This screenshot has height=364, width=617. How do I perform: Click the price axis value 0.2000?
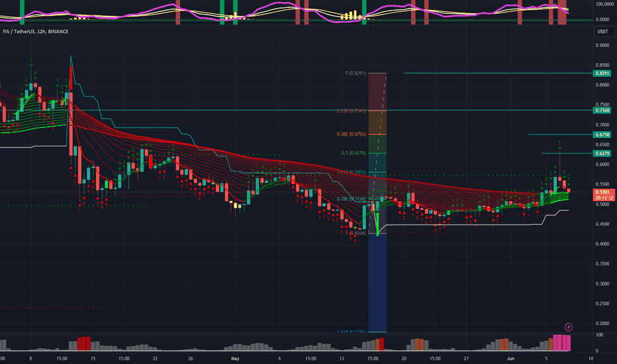602,324
